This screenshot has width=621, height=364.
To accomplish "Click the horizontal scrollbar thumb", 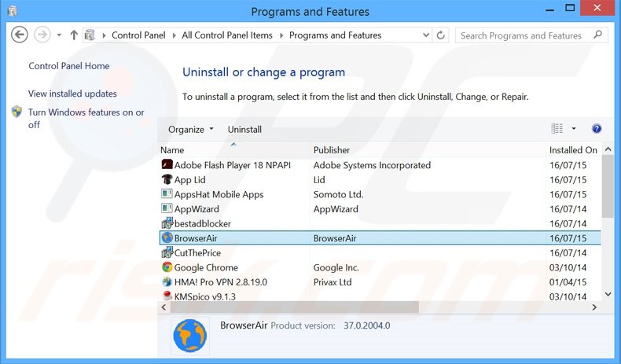I will [294, 307].
